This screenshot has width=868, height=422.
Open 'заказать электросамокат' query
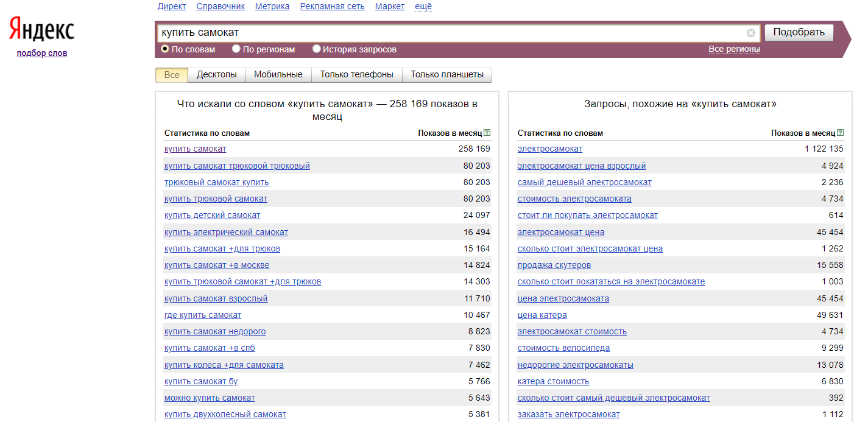click(569, 414)
